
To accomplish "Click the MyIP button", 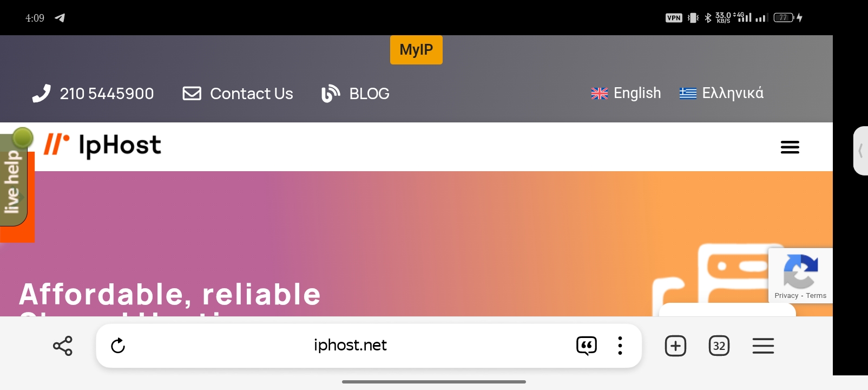I will (x=416, y=50).
